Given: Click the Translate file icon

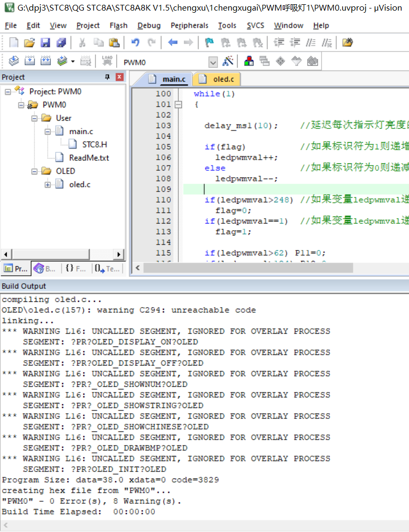Looking at the screenshot, I should point(14,61).
